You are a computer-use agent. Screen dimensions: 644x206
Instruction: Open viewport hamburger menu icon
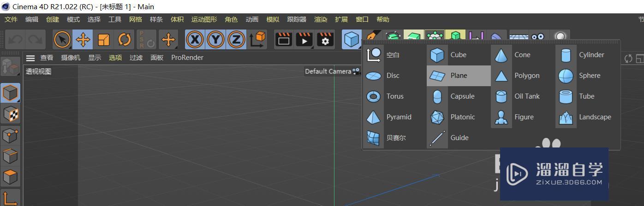pyautogui.click(x=30, y=58)
